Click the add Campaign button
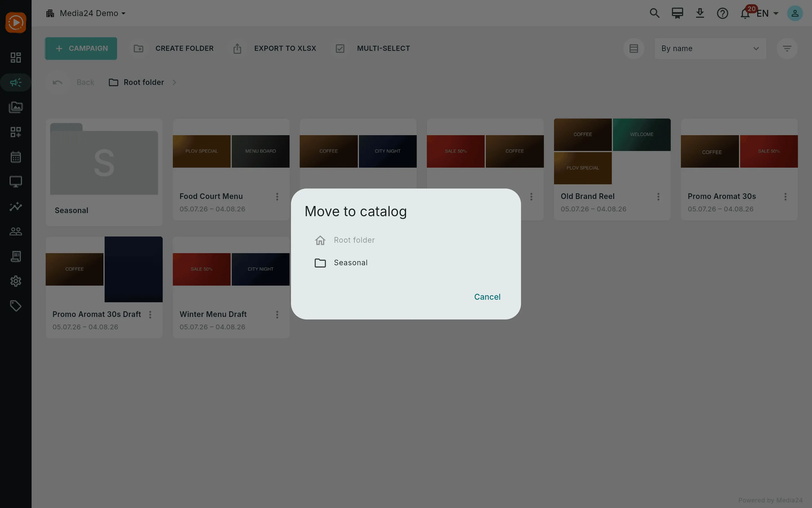Viewport: 812px width, 508px height. (x=81, y=48)
